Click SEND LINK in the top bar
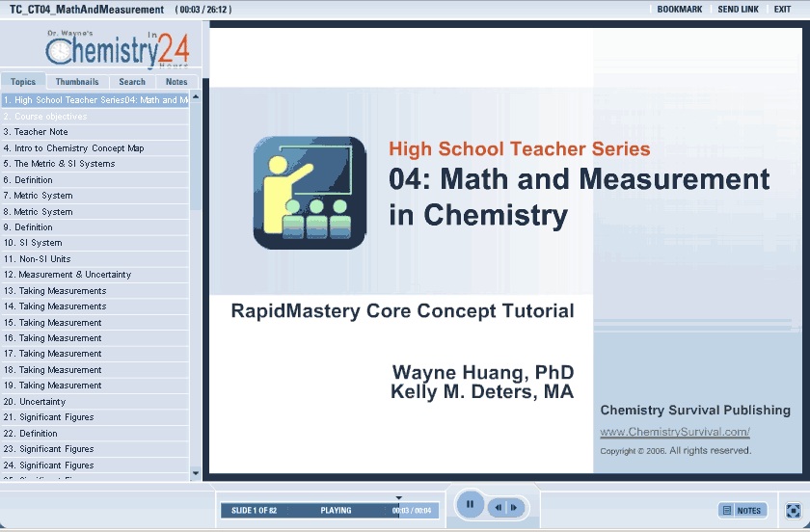The width and height of the screenshot is (810, 532). pos(738,9)
